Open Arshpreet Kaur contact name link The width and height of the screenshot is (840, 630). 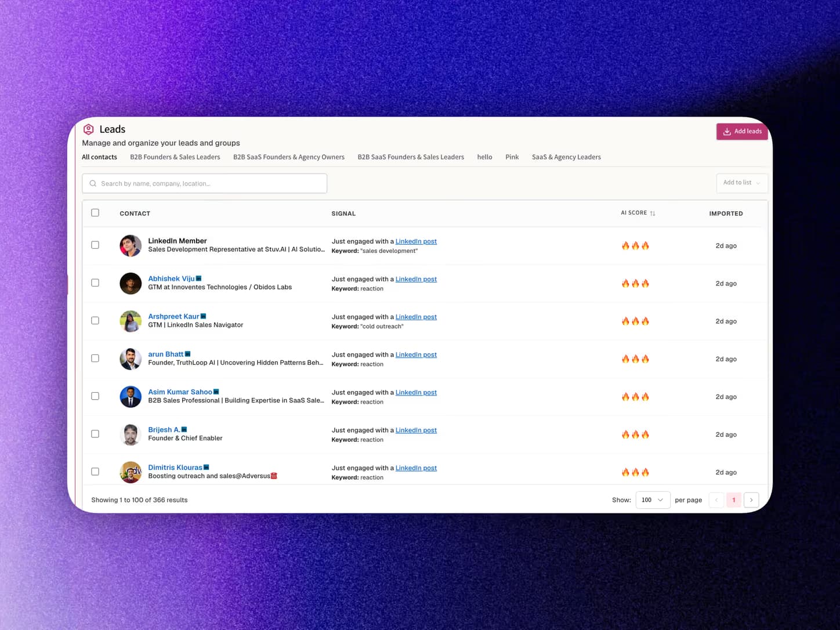pos(173,316)
